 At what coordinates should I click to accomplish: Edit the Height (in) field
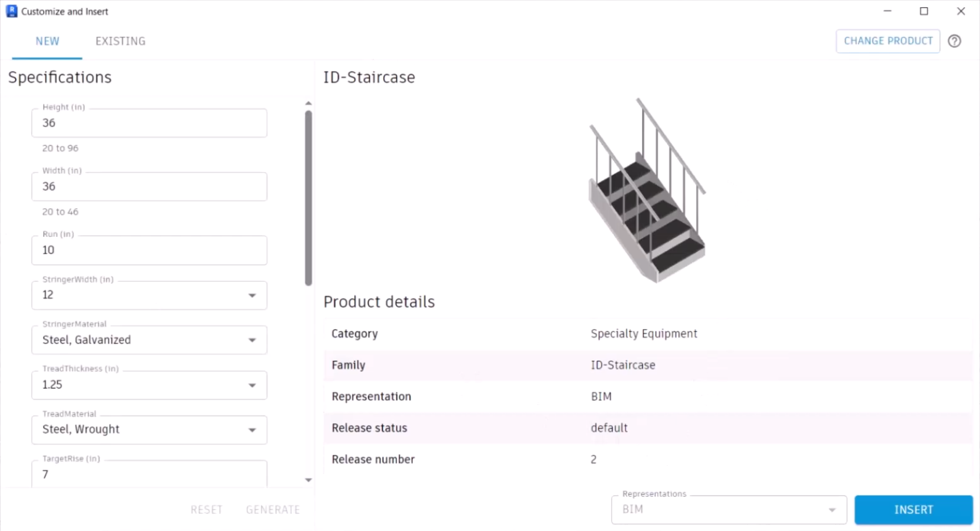click(x=149, y=123)
